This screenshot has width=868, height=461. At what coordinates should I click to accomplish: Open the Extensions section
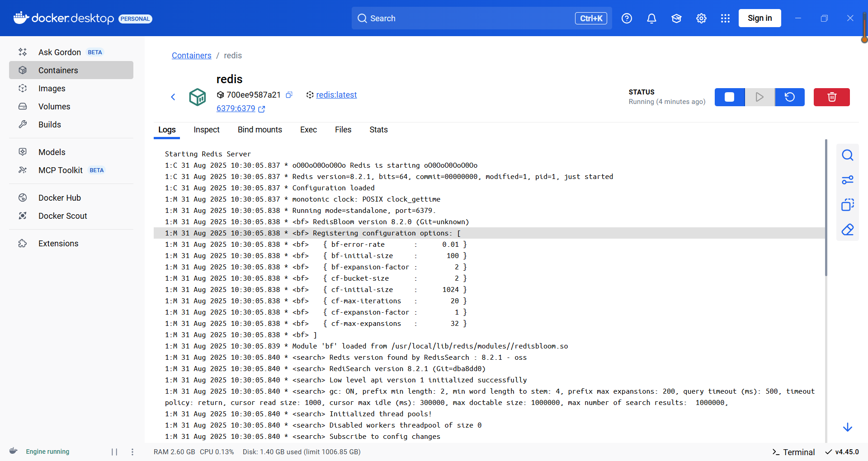71,243
